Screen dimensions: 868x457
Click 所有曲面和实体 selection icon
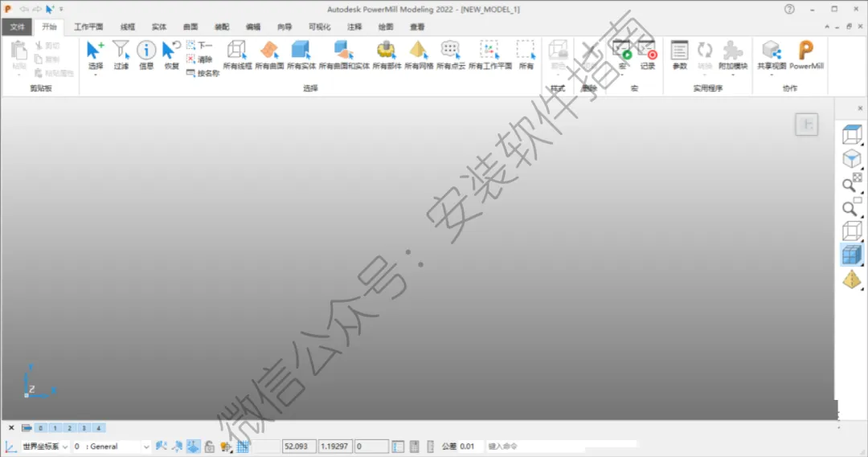(x=344, y=55)
